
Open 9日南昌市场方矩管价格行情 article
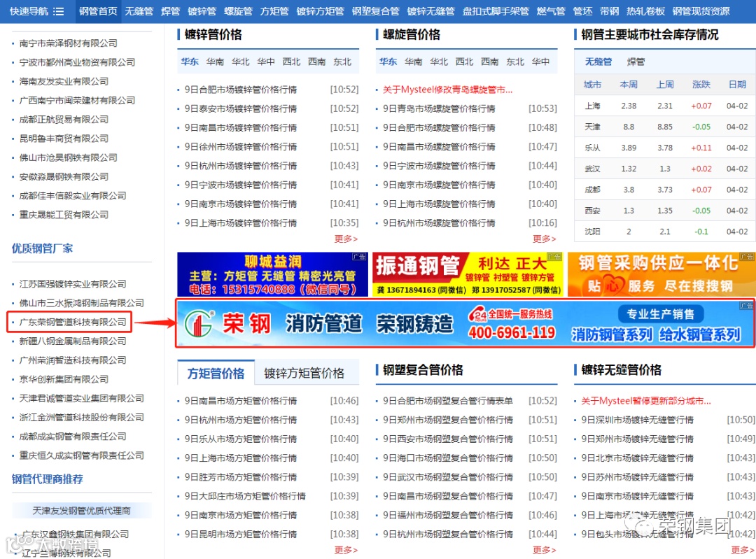point(241,401)
